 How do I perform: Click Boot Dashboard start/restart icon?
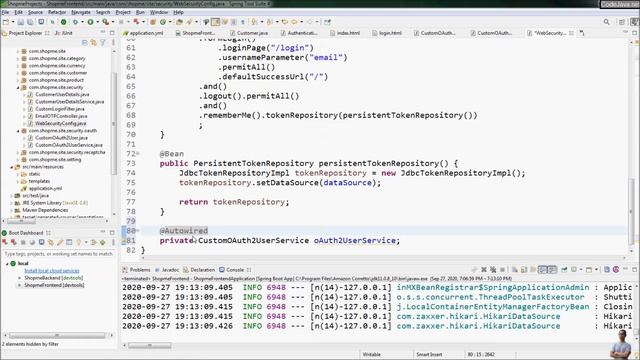[x=5, y=242]
